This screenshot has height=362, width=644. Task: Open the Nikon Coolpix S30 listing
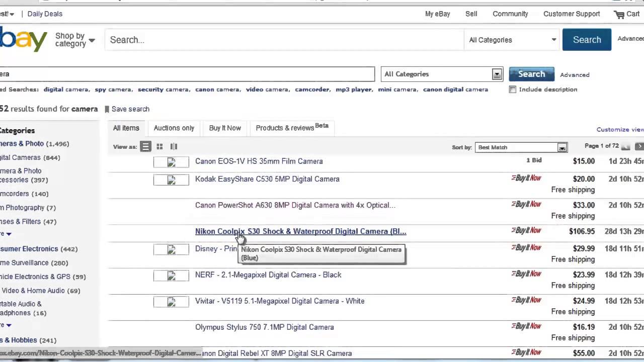pos(300,231)
